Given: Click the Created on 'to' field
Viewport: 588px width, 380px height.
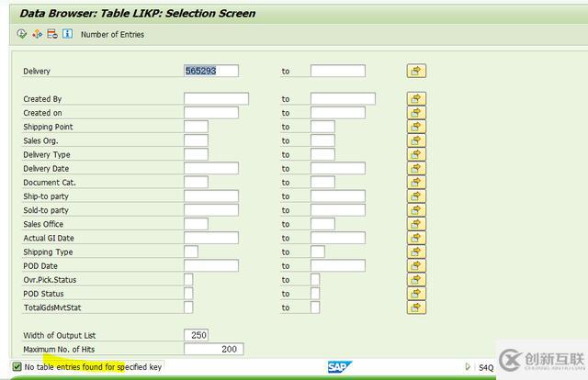Looking at the screenshot, I should (x=338, y=113).
